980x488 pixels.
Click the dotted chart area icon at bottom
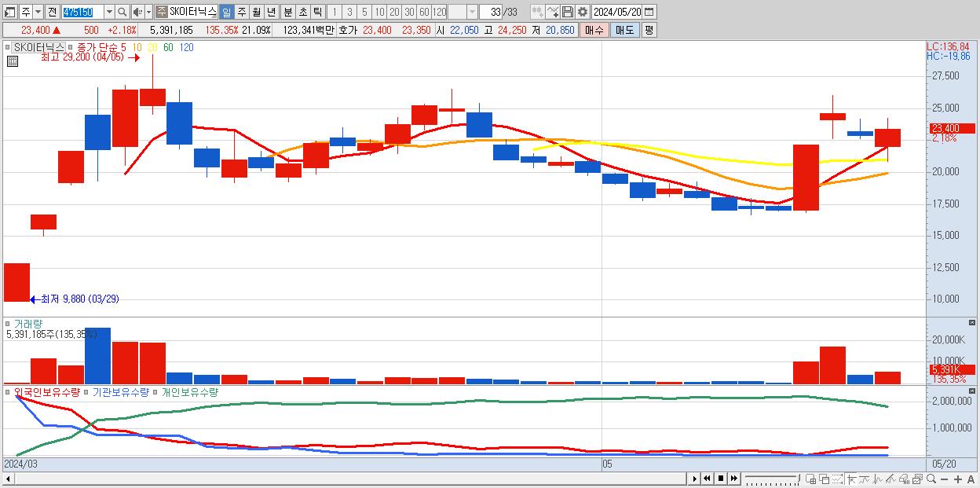tap(838, 479)
